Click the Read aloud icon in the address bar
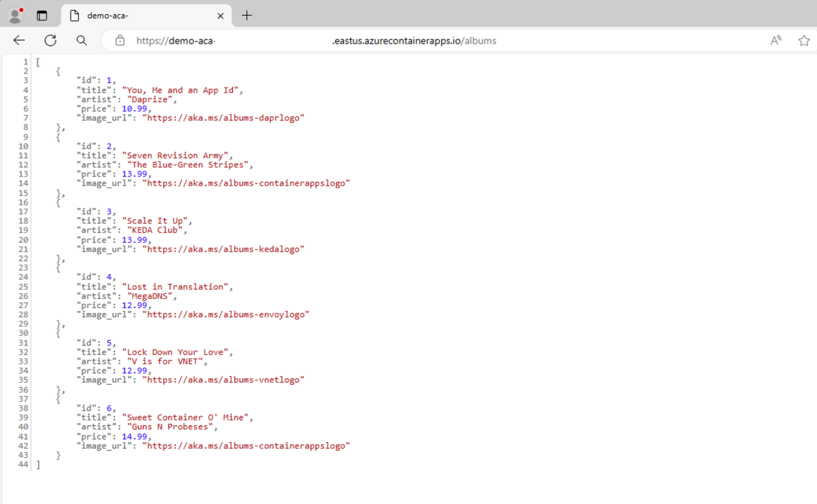Viewport: 817px width, 504px height. tap(775, 41)
